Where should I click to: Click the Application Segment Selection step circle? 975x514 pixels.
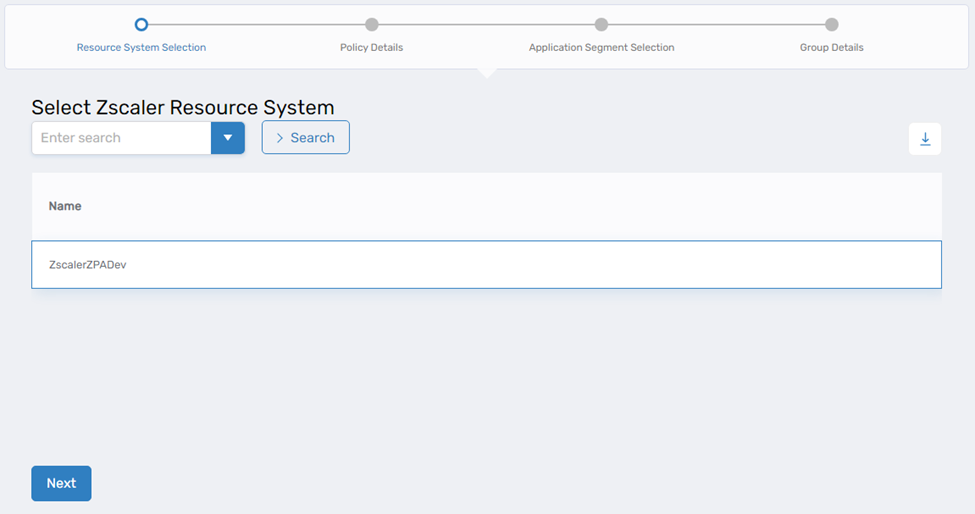coord(601,24)
